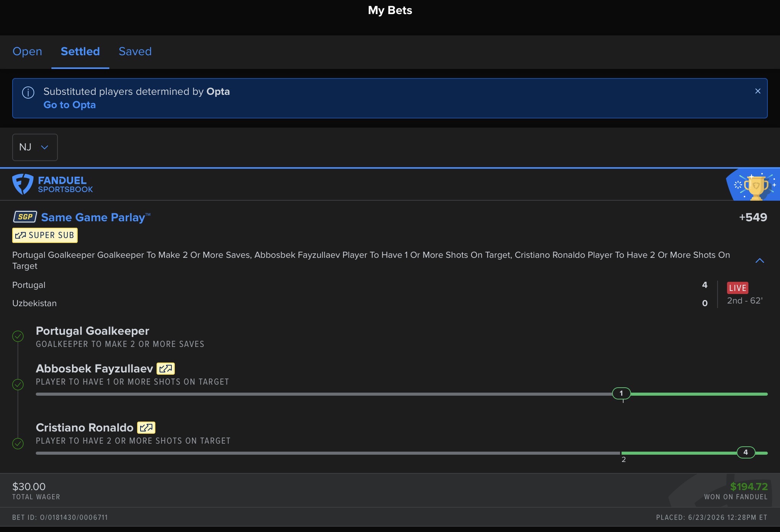Click the +549 parlay odds
The height and width of the screenshot is (532, 780).
coord(753,217)
